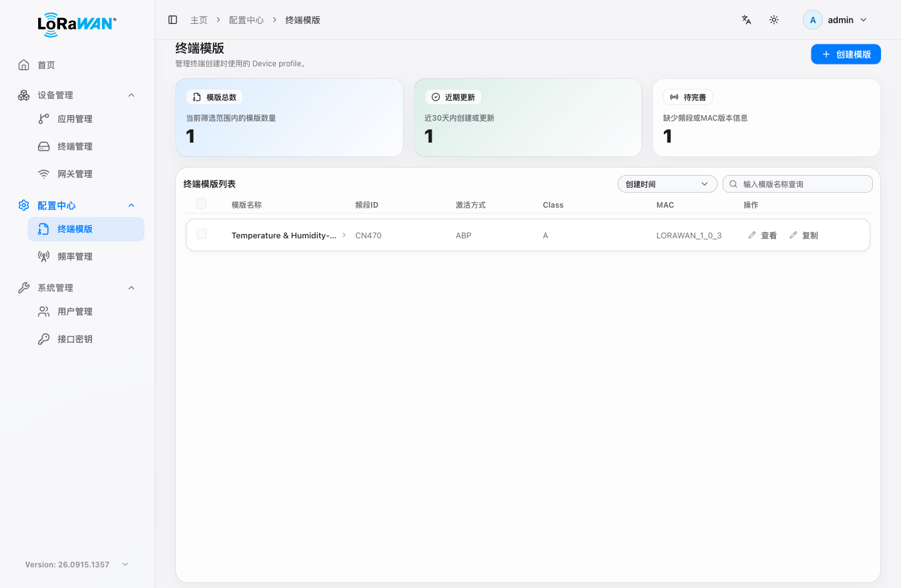Screen dimensions: 901x588
Task: Click the LoRaWAN logo
Action: [x=77, y=25]
